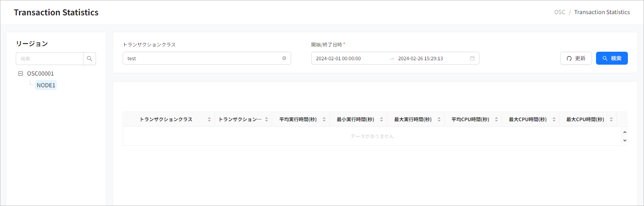Collapse the OSC00001 tree node
Screen dimensions: 644x206
[x=21, y=74]
